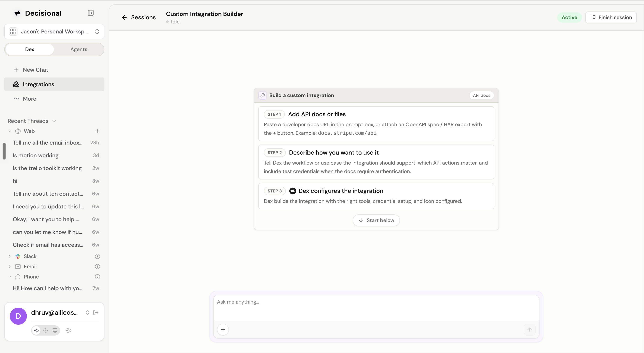The height and width of the screenshot is (353, 644).
Task: Switch to light theme sun icon
Action: (36, 330)
